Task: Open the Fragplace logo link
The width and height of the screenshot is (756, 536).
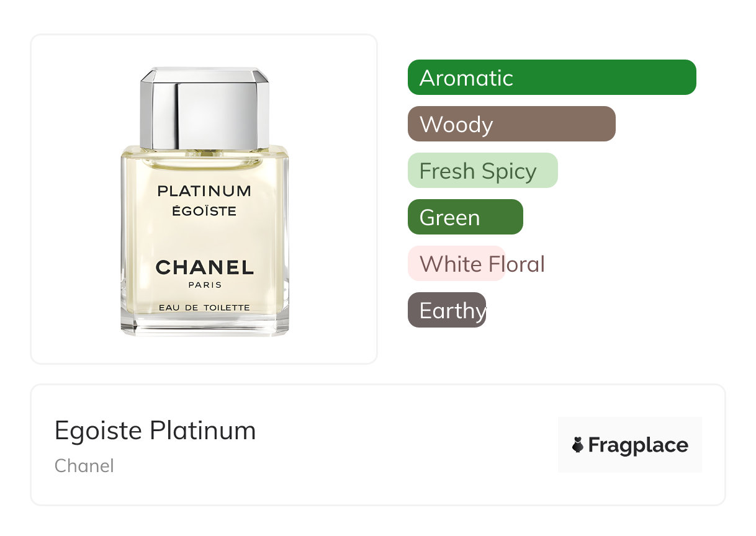Action: [630, 445]
